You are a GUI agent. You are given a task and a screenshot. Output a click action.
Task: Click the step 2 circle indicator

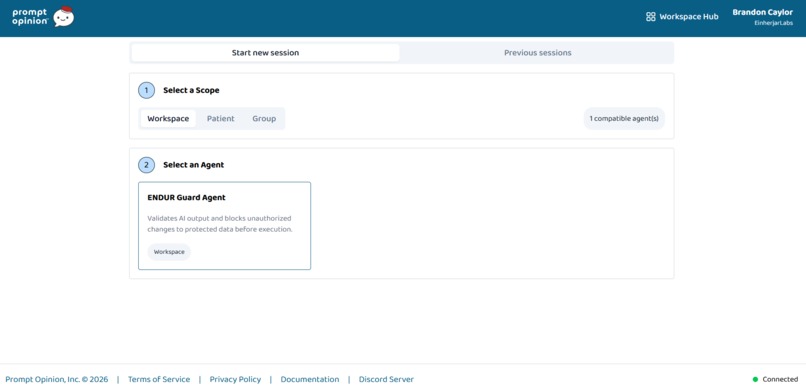click(x=146, y=165)
